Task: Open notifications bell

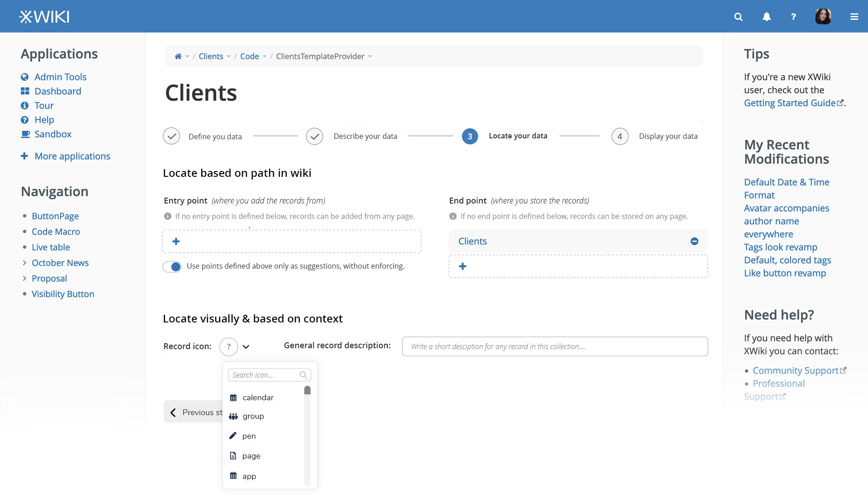Action: pos(766,17)
